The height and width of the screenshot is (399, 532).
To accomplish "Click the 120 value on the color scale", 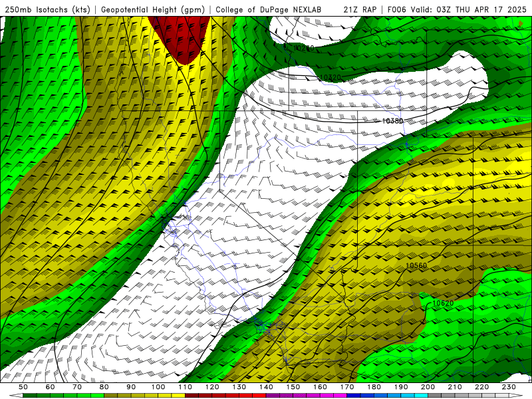I will (212, 387).
